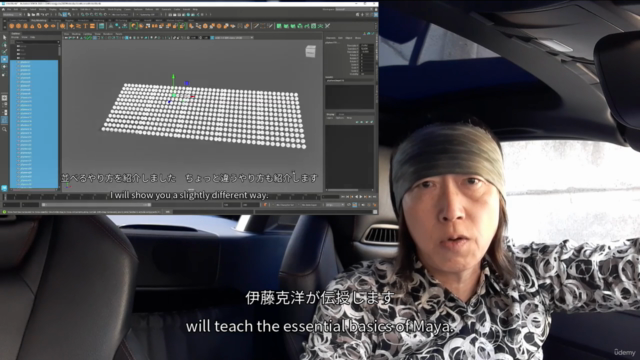Switch to the Sculpting shelf tab
Screen dimensions: 640x360
56,20
